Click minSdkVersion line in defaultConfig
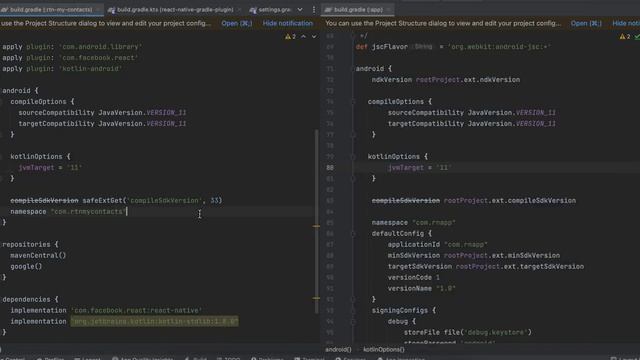Image resolution: width=640 pixels, height=360 pixels. click(474, 256)
